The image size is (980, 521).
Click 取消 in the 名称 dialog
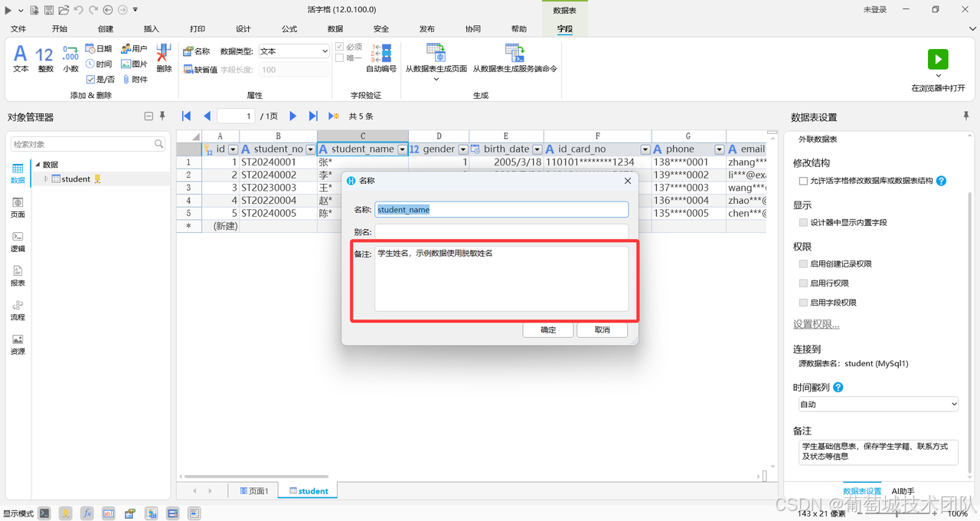point(603,330)
